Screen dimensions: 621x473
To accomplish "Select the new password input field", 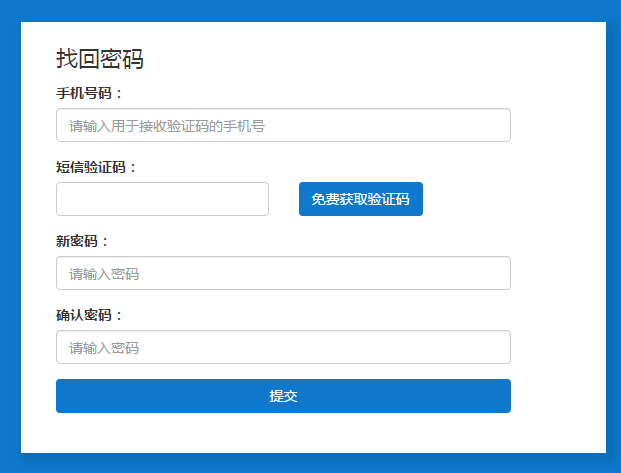I will coord(283,273).
